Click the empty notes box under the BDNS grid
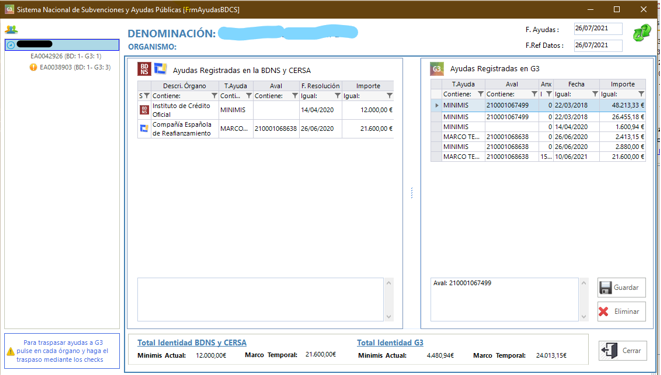This screenshot has height=375, width=661. point(261,300)
